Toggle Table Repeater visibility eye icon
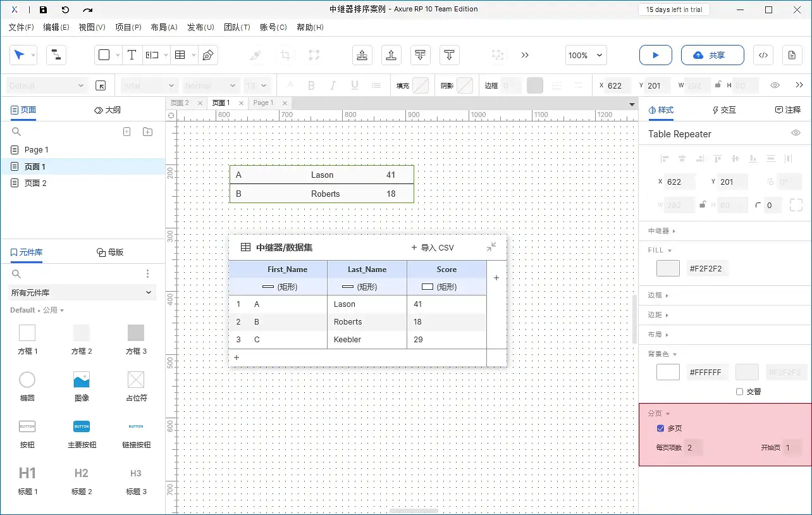The width and height of the screenshot is (812, 515). pos(796,133)
